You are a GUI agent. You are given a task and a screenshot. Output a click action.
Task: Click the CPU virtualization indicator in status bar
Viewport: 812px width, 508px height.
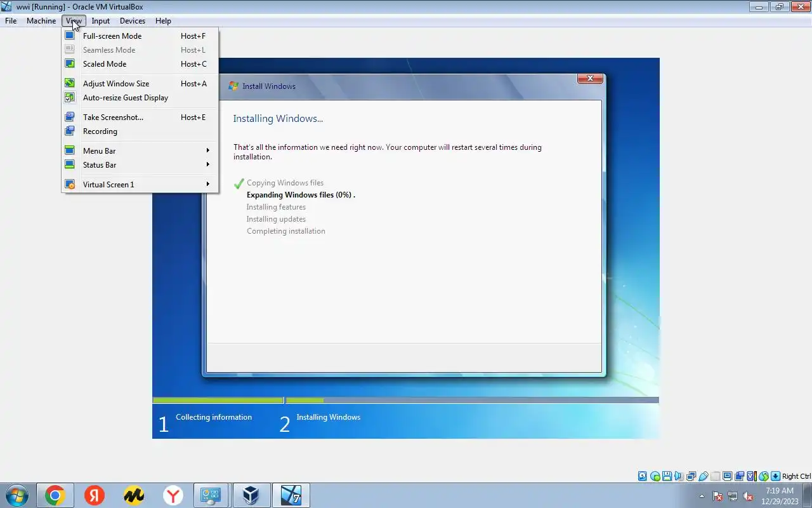click(751, 476)
